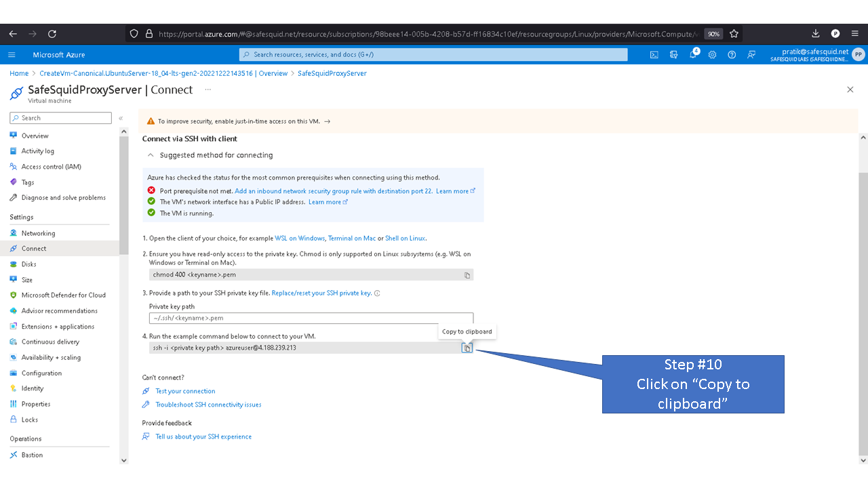Reload the browser page

pyautogui.click(x=52, y=33)
